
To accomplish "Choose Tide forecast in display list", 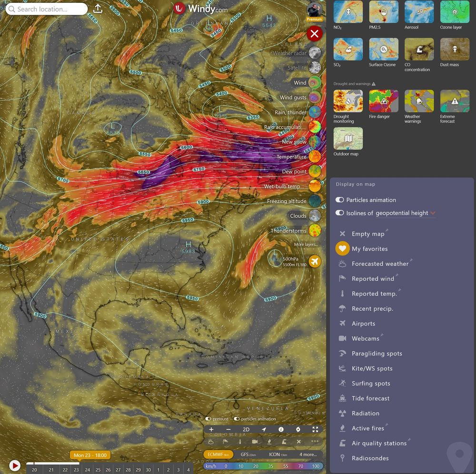I will [370, 398].
